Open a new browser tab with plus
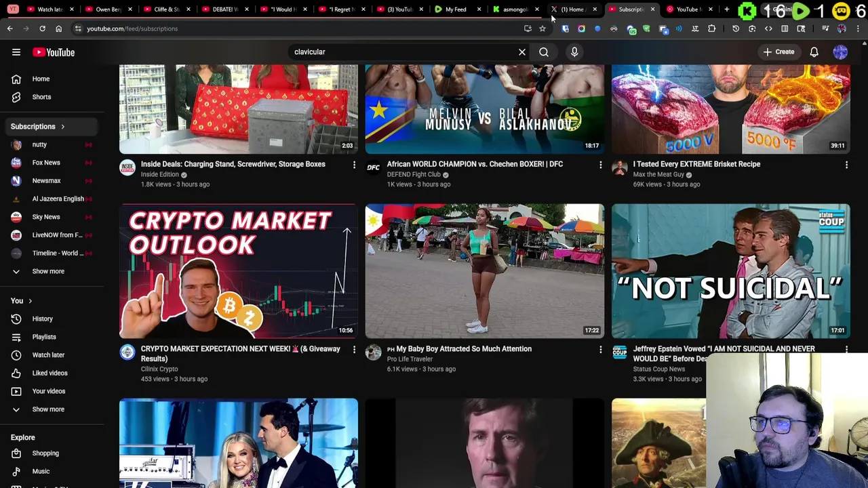The height and width of the screenshot is (488, 868). tap(727, 9)
